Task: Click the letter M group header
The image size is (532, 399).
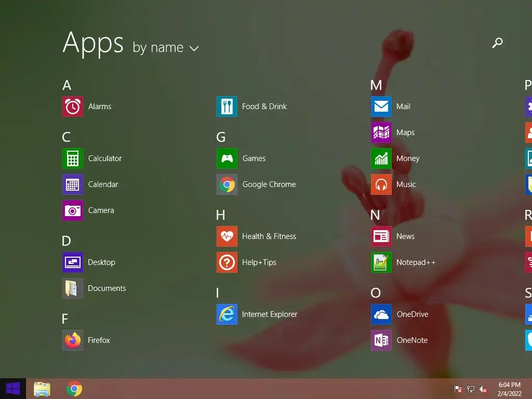Action: [x=376, y=85]
